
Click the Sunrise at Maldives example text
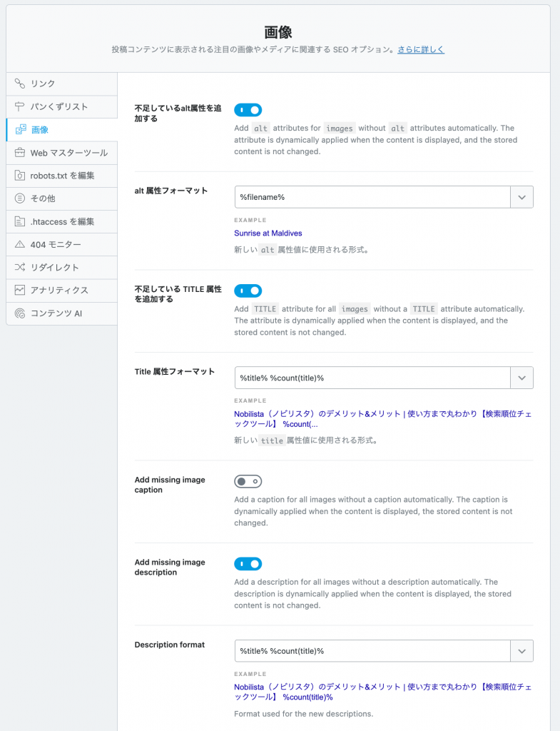[268, 233]
